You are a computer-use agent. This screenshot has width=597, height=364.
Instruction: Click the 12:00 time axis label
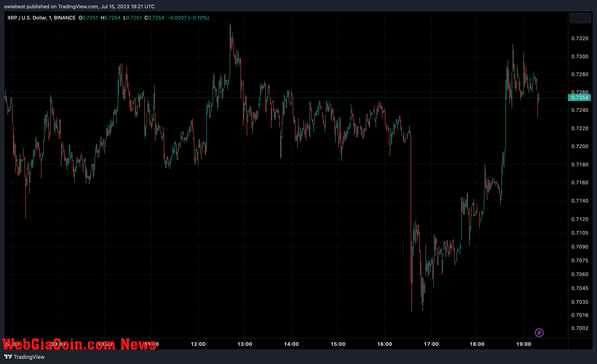(x=198, y=344)
